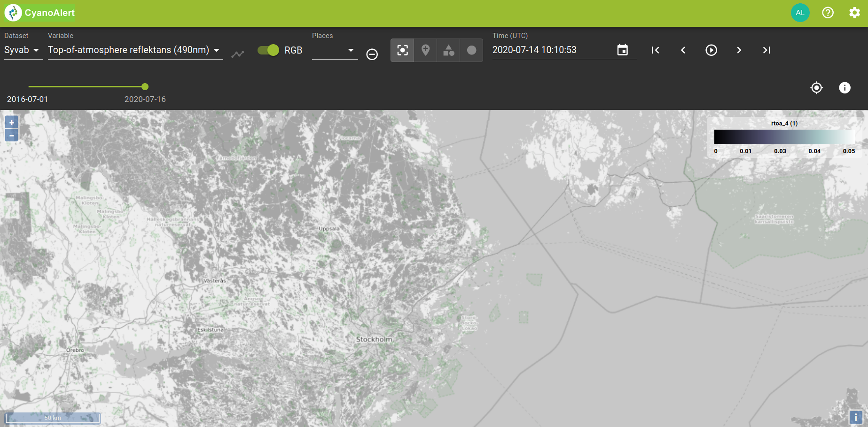Open Settings via the gear icon

click(x=854, y=13)
